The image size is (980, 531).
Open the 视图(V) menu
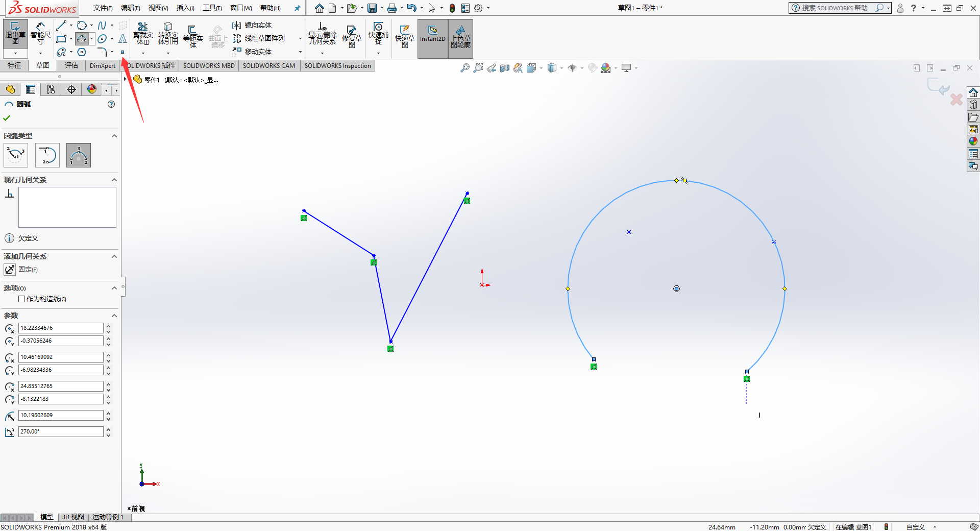click(158, 8)
